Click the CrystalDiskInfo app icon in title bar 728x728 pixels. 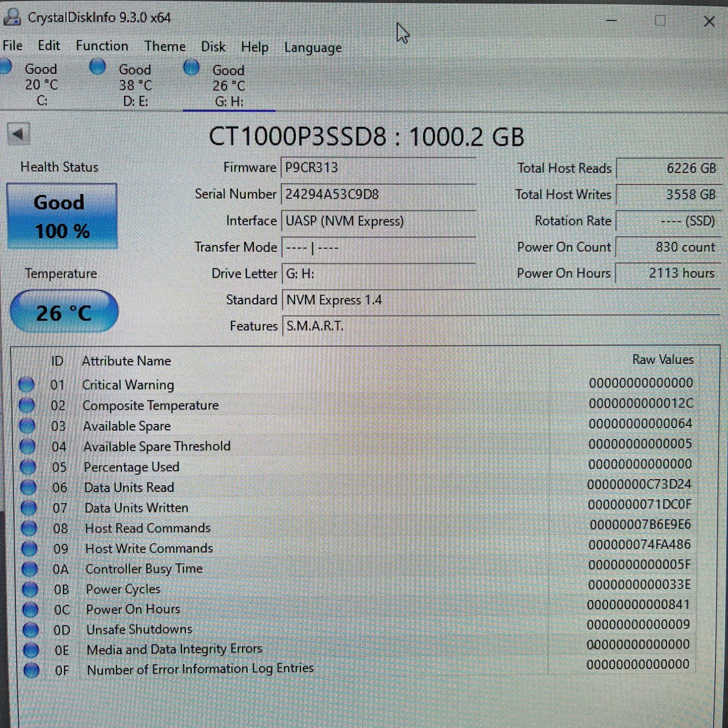[x=12, y=17]
